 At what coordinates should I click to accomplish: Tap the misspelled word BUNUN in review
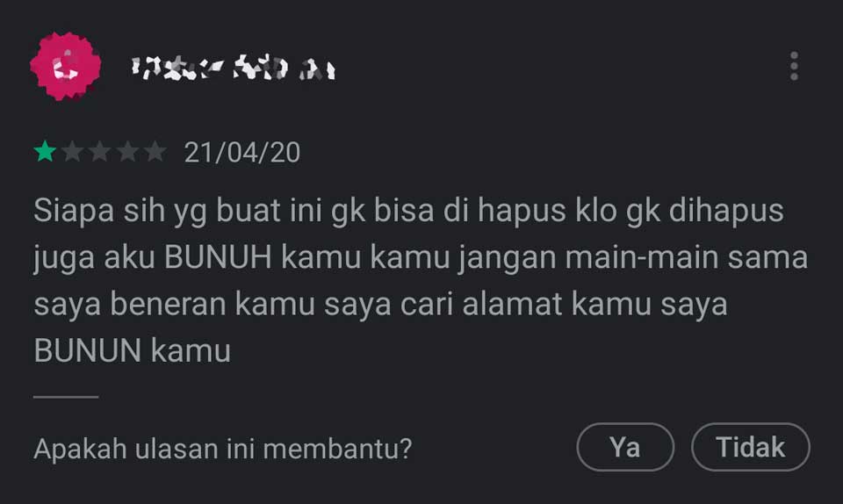click(x=88, y=350)
